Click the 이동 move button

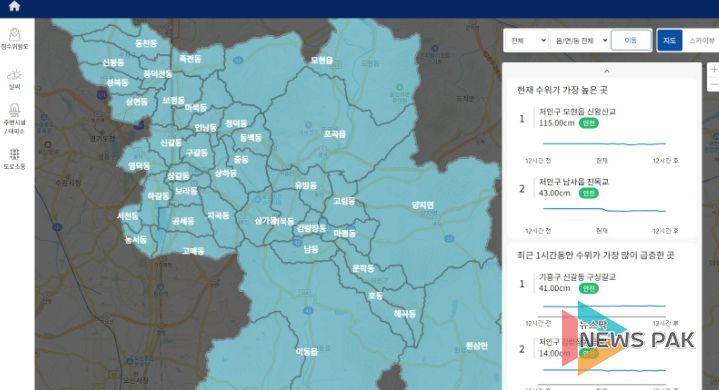[631, 40]
